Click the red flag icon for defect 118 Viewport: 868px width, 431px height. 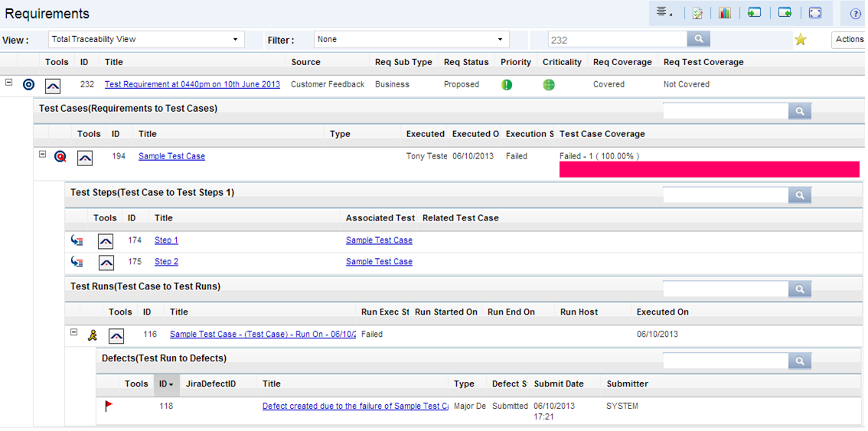tap(109, 407)
